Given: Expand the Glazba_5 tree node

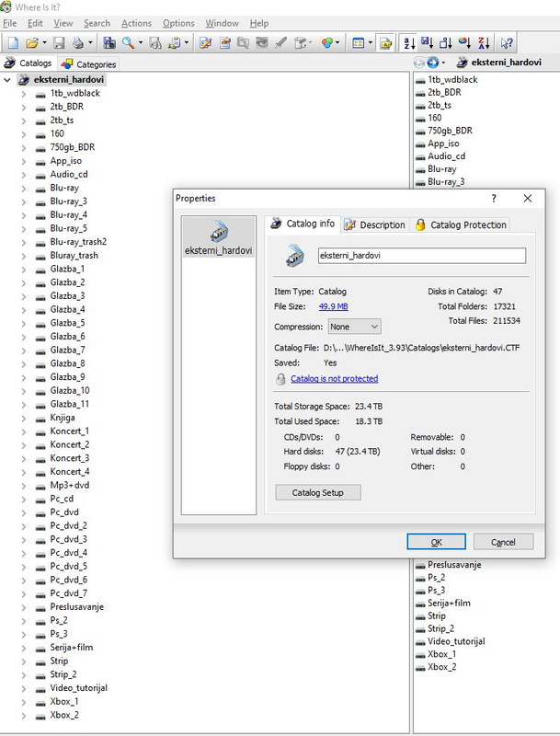Looking at the screenshot, I should pos(24,324).
